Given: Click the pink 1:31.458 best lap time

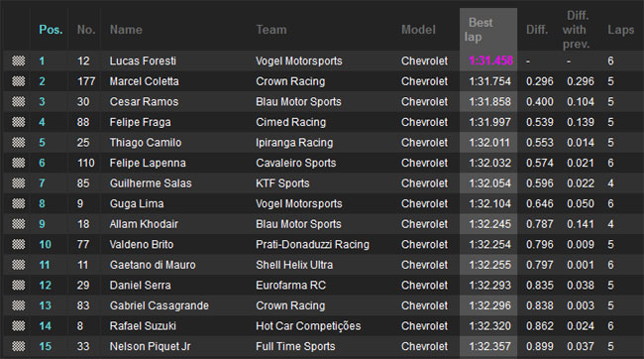Looking at the screenshot, I should click(x=490, y=60).
